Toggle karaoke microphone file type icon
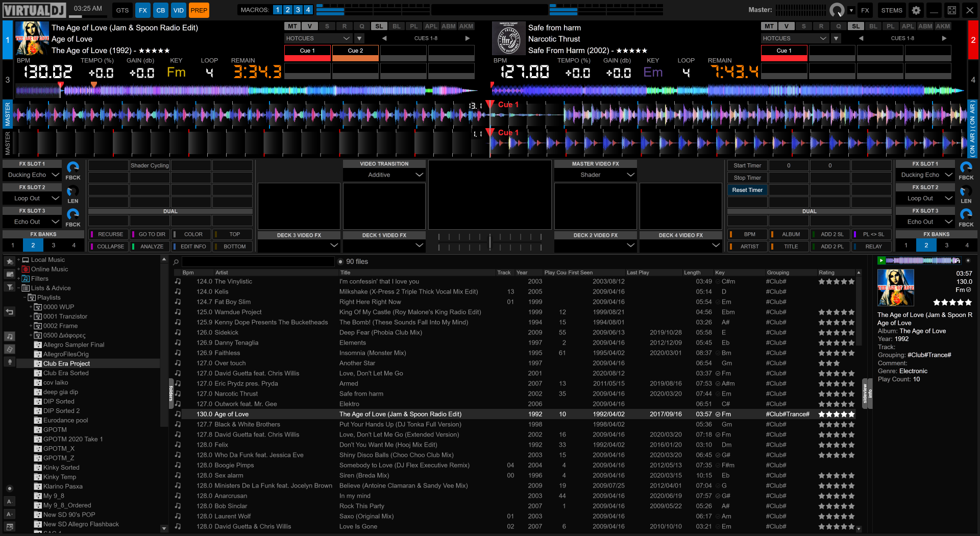The width and height of the screenshot is (980, 536). 10,362
